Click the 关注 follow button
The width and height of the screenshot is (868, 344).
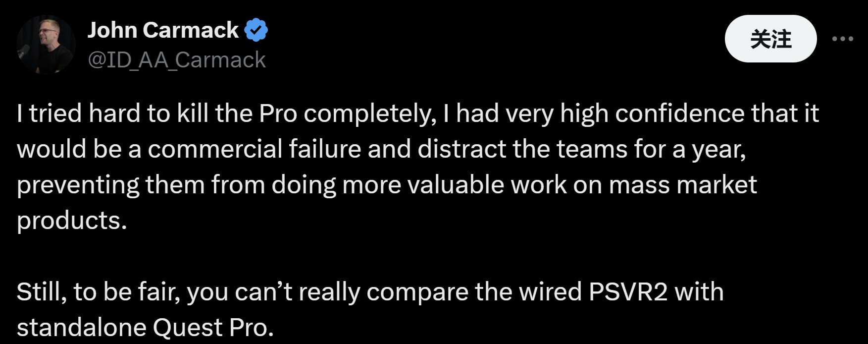770,39
